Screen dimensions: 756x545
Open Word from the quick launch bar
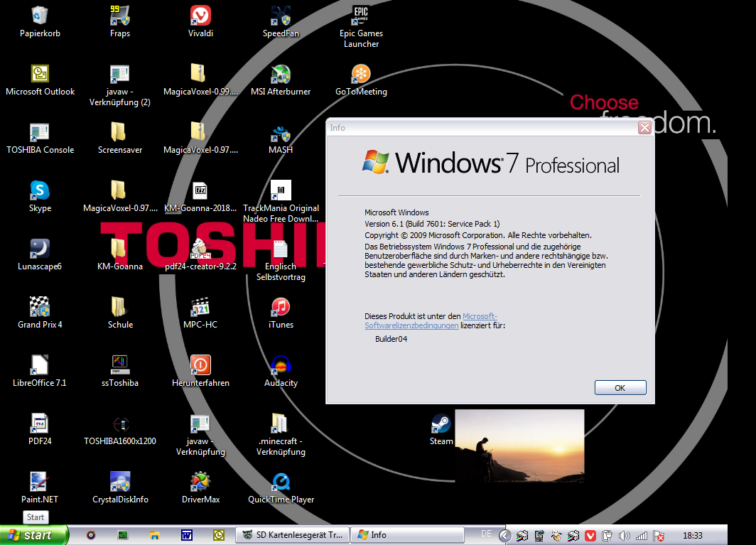click(187, 535)
